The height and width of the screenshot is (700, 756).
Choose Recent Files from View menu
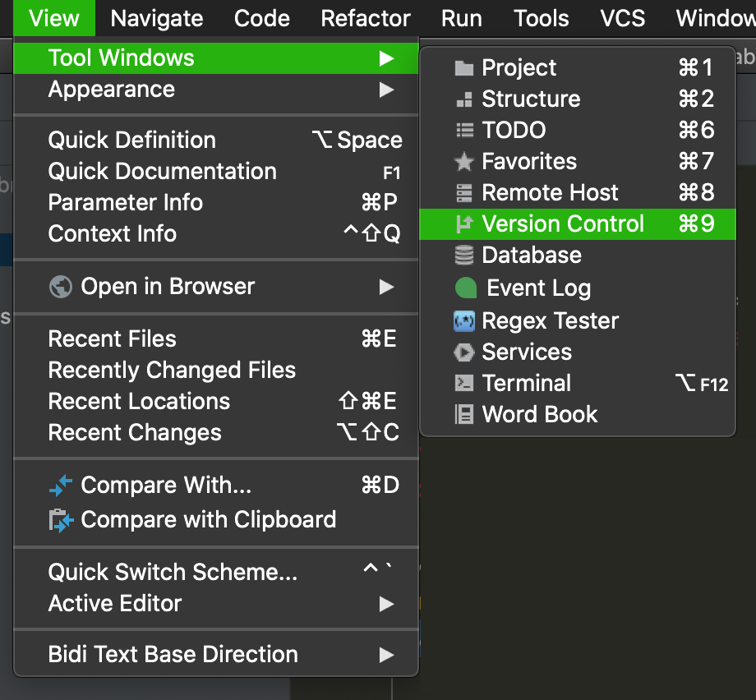[x=113, y=339]
